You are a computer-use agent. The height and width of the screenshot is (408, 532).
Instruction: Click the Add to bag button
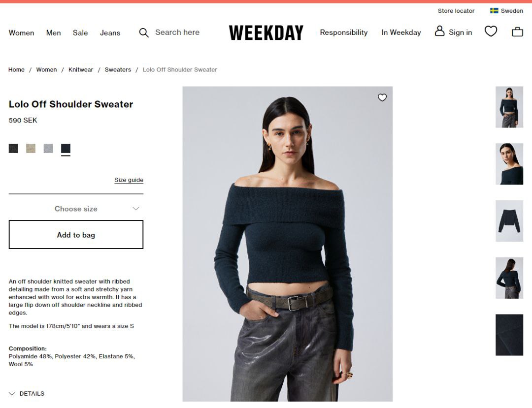[x=76, y=234]
